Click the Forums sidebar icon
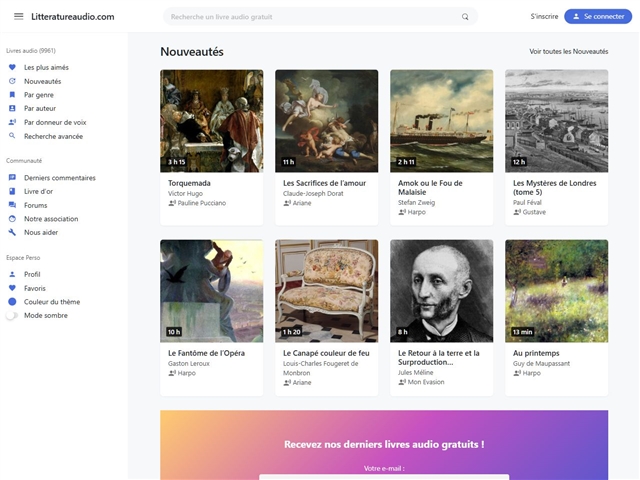 13,205
